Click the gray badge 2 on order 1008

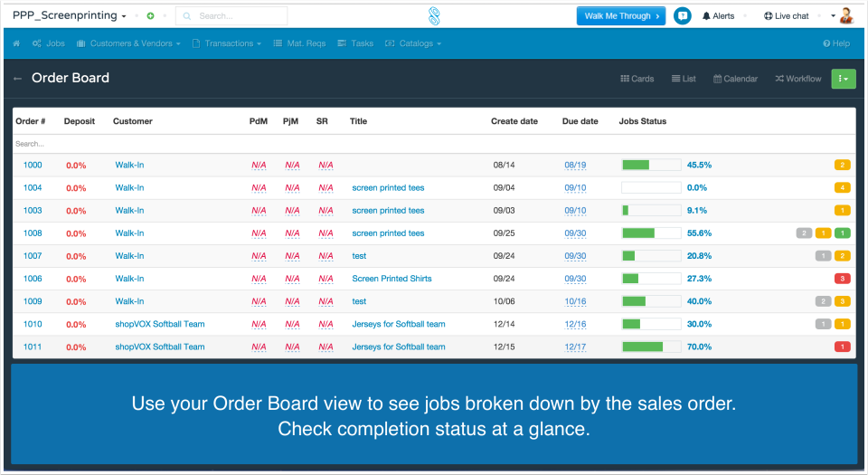804,233
